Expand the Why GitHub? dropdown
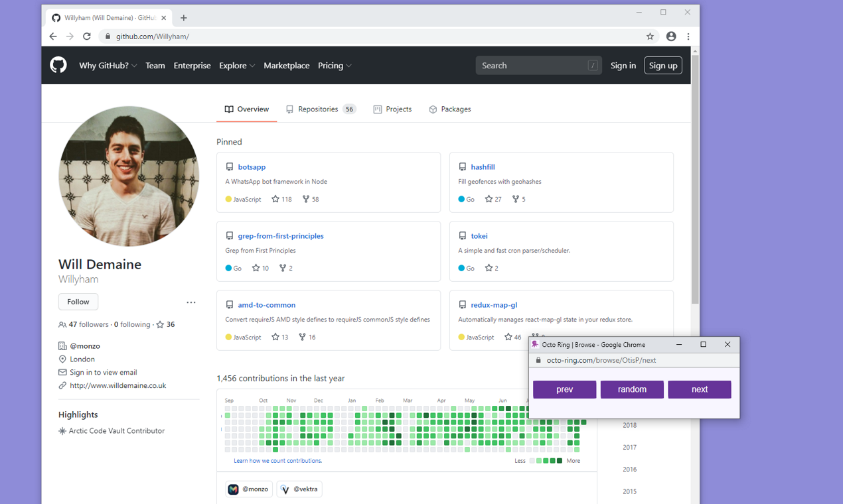The image size is (843, 504). point(108,66)
